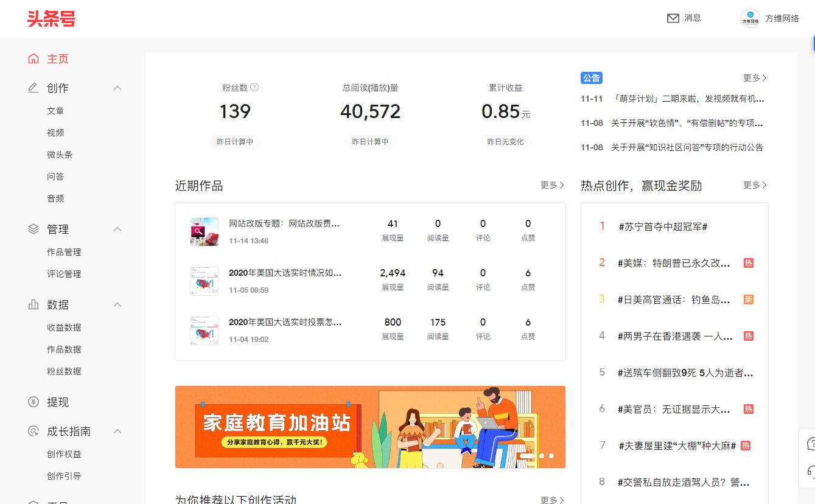Click the yuan coin icon beside 提现
Image resolution: width=815 pixels, height=504 pixels.
[x=33, y=402]
